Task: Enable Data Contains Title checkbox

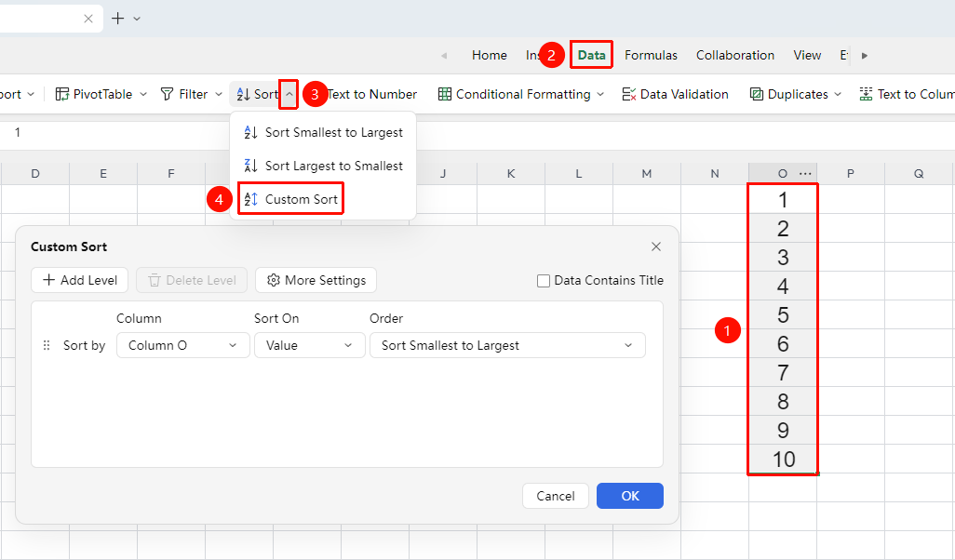Action: (x=544, y=281)
